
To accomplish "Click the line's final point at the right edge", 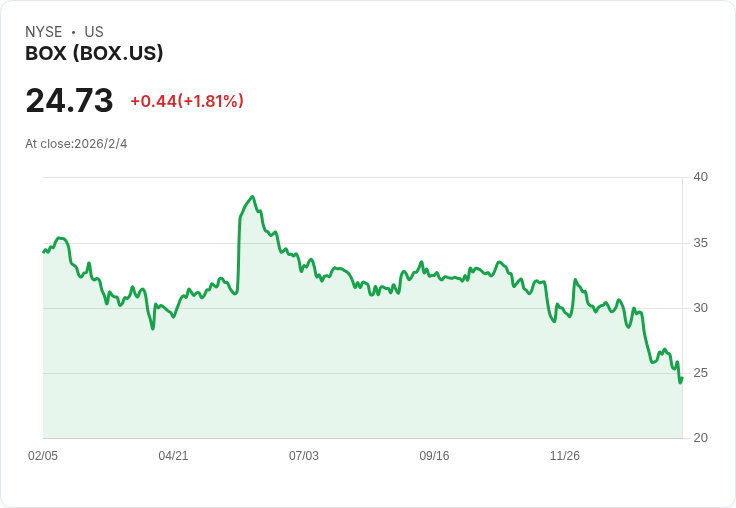I will 682,378.
